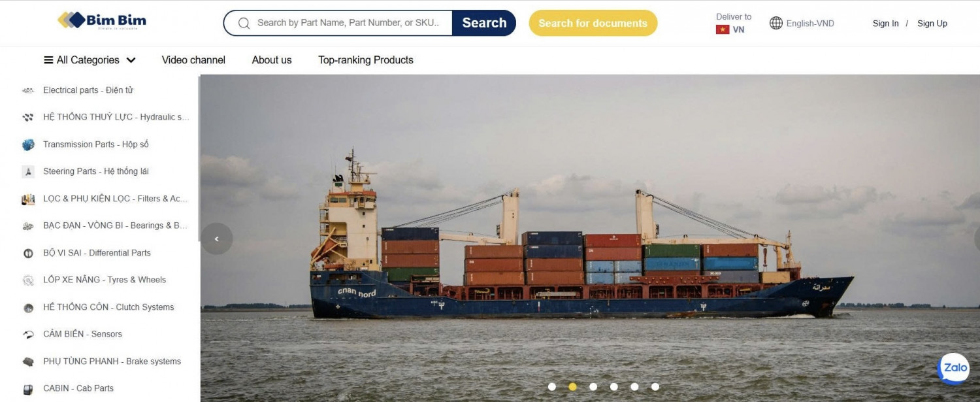Click the magnifier icon in search box

pos(244,23)
